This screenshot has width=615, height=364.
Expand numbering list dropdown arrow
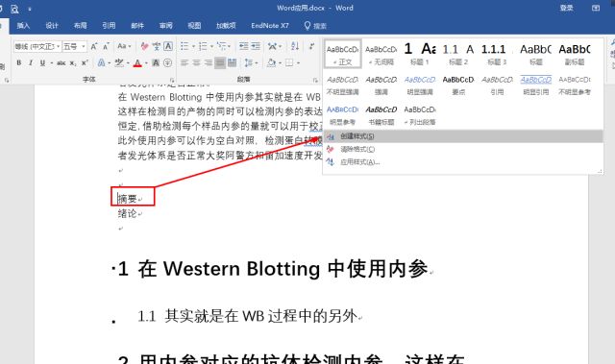pyautogui.click(x=211, y=46)
